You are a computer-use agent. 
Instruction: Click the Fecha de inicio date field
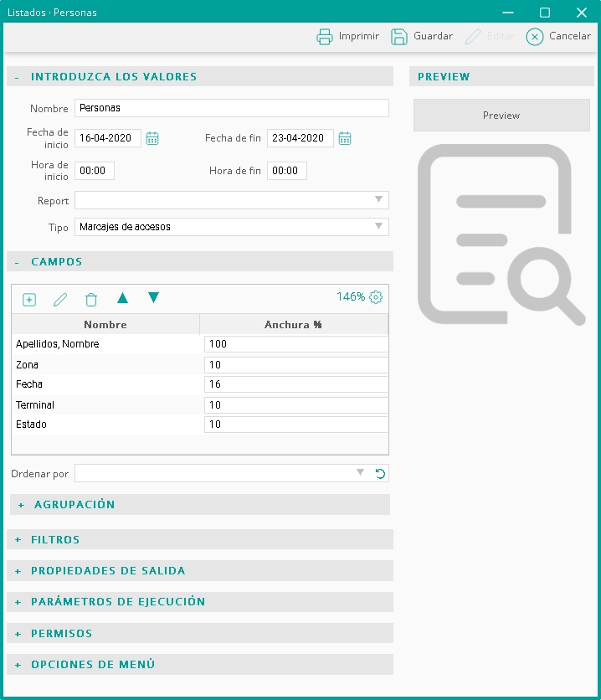(107, 138)
